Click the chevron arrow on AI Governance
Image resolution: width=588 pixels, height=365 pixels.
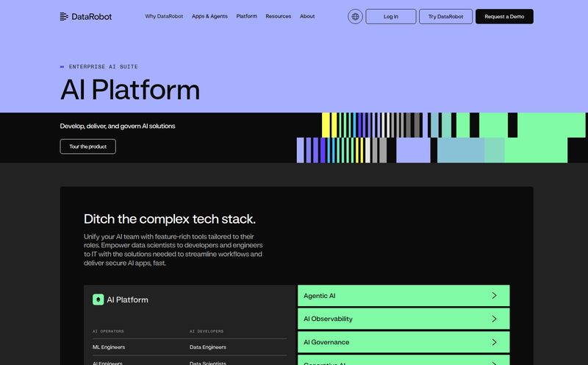[494, 342]
